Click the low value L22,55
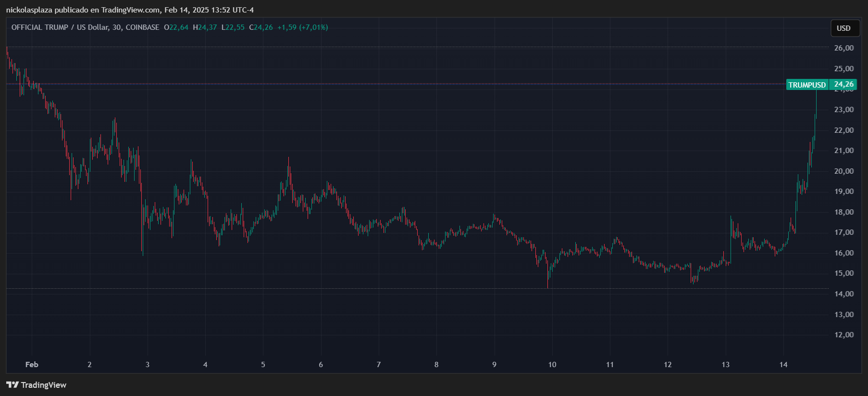The width and height of the screenshot is (868, 396). 233,27
